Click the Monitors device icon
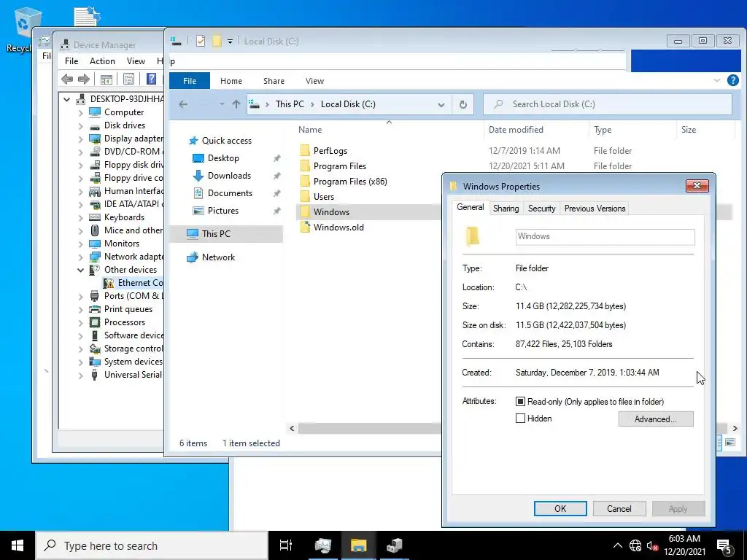The width and height of the screenshot is (747, 560). pos(96,244)
